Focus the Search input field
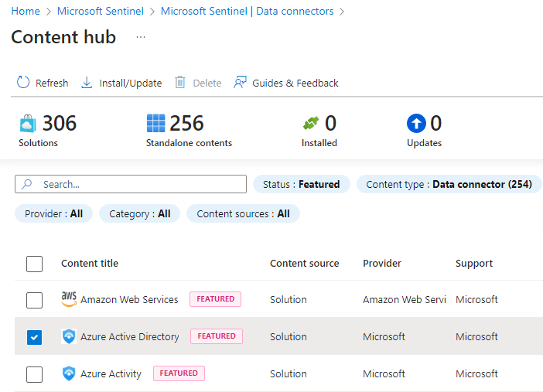Screen dimensions: 543x392 [x=139, y=184]
